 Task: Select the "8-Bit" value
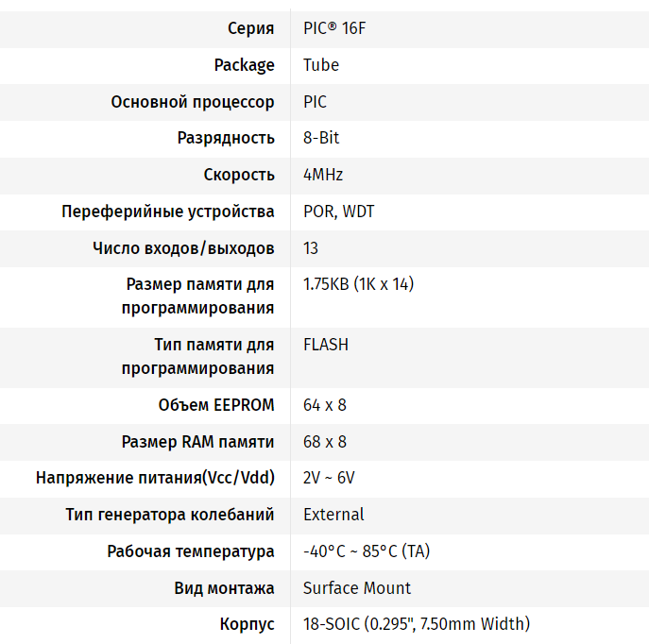(x=321, y=138)
